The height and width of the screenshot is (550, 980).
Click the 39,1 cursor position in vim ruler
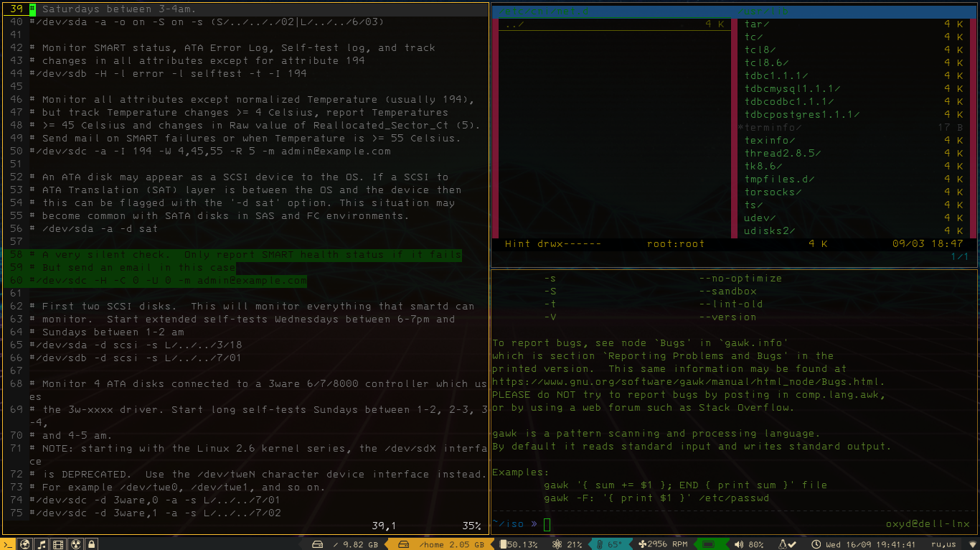coord(384,526)
